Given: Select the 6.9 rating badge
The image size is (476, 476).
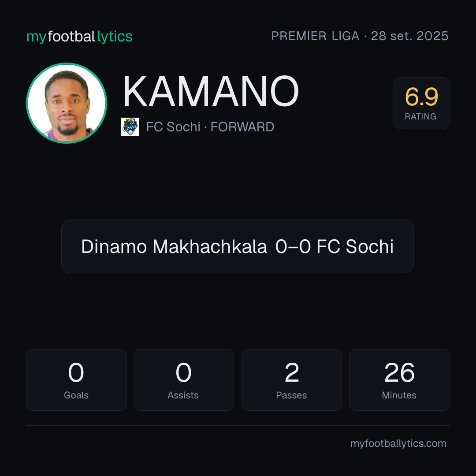Looking at the screenshot, I should [421, 103].
